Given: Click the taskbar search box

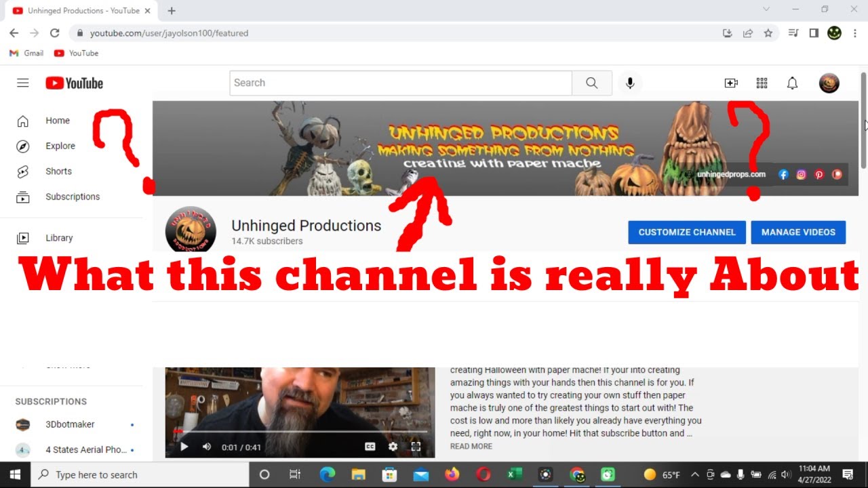Looking at the screenshot, I should 140,474.
